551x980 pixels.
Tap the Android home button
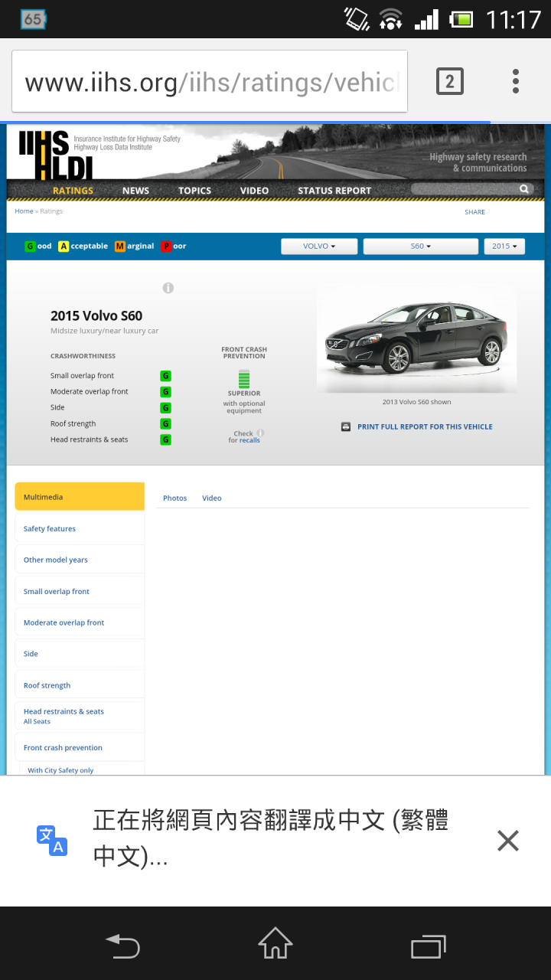[275, 943]
